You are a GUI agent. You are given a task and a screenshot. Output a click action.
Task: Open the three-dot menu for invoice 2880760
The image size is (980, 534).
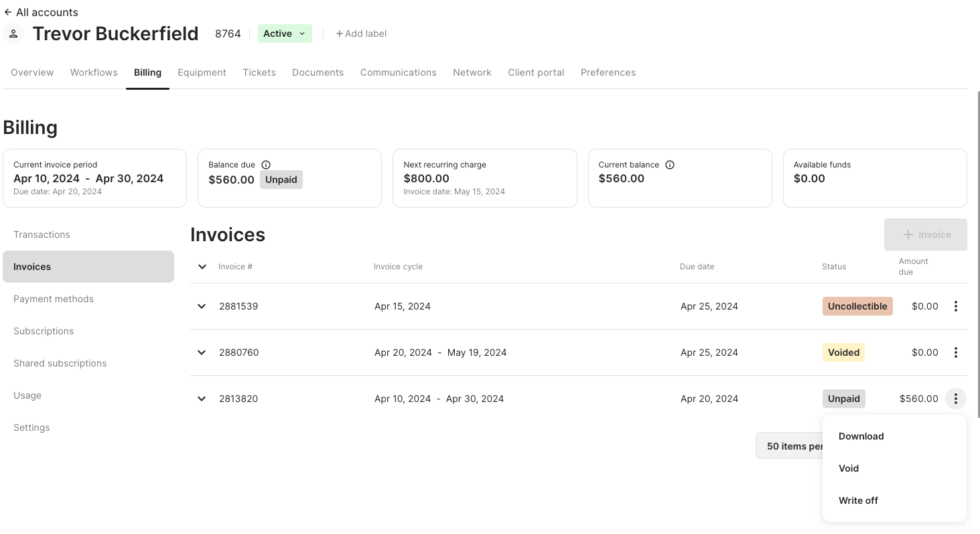tap(955, 352)
